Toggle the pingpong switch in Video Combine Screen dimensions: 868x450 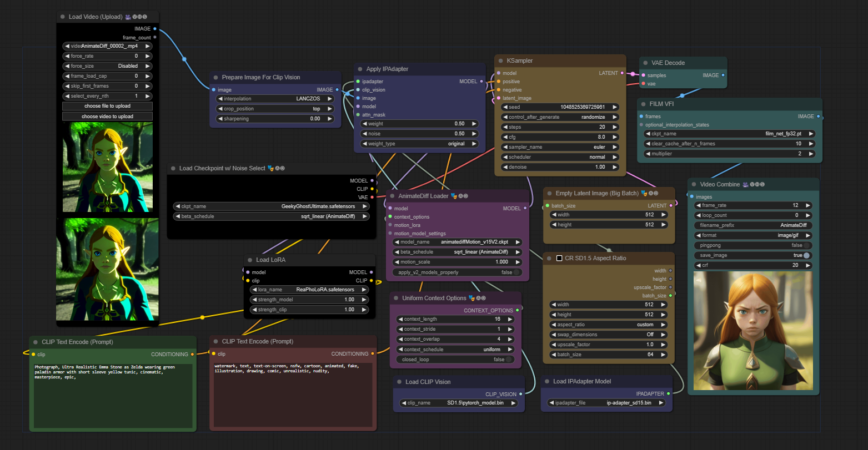[806, 245]
